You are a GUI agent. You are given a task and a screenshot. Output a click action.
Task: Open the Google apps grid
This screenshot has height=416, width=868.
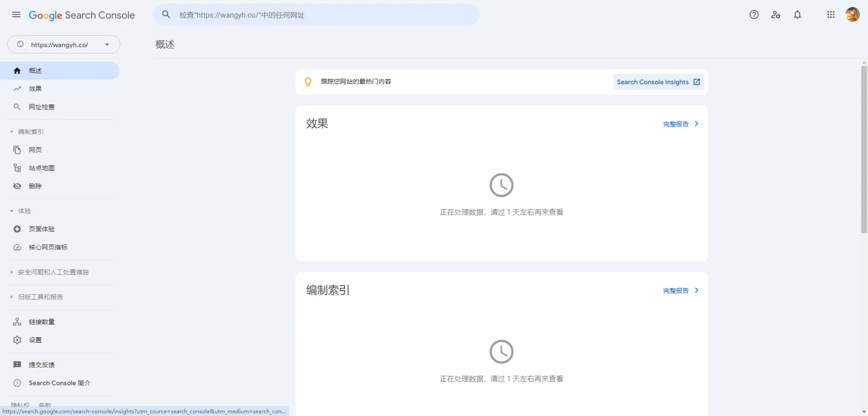pos(831,15)
